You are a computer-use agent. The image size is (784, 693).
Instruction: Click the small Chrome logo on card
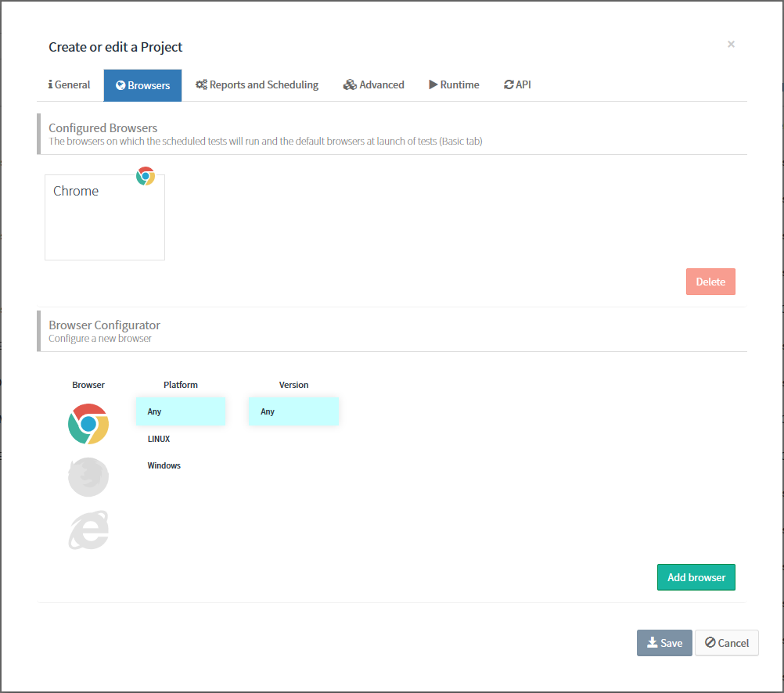146,176
